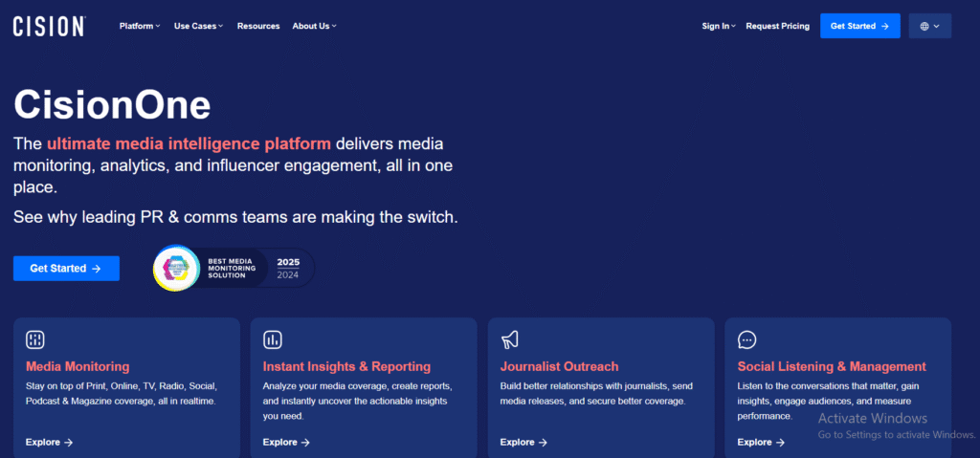Screen dimensions: 980x458
Task: Expand the Platform dropdown menu
Action: coord(140,26)
